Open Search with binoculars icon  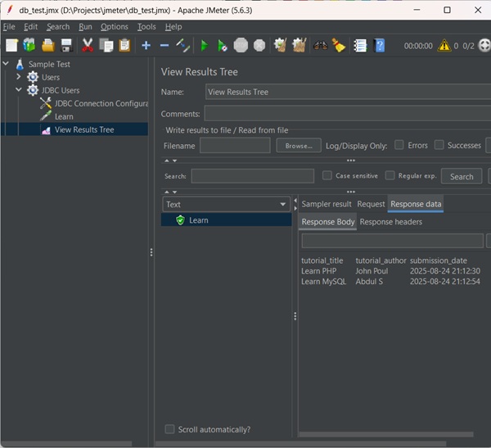tap(320, 46)
